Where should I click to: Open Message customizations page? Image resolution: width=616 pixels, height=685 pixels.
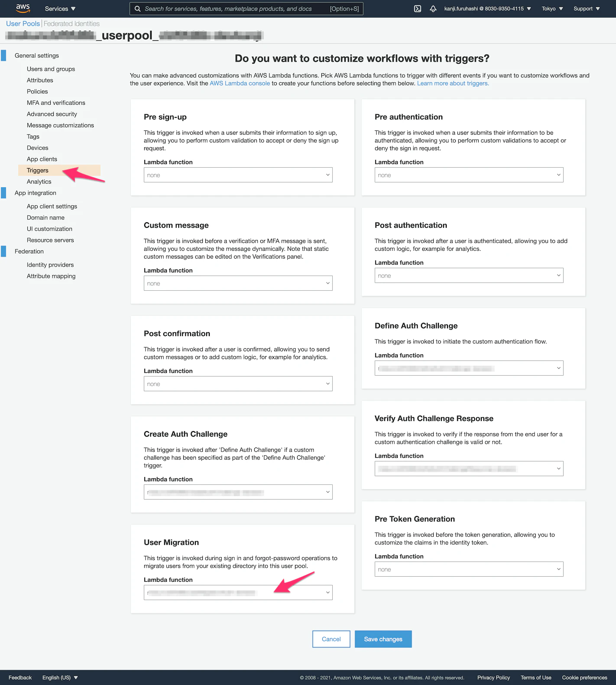[x=60, y=125]
